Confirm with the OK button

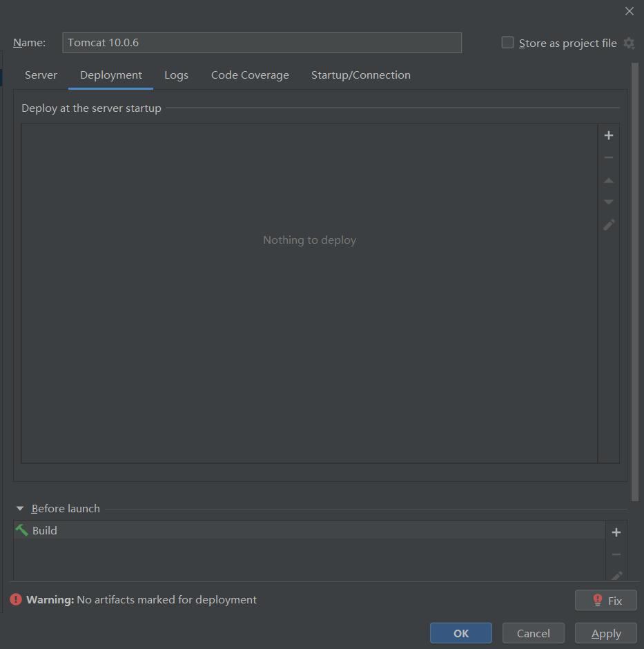pos(461,633)
